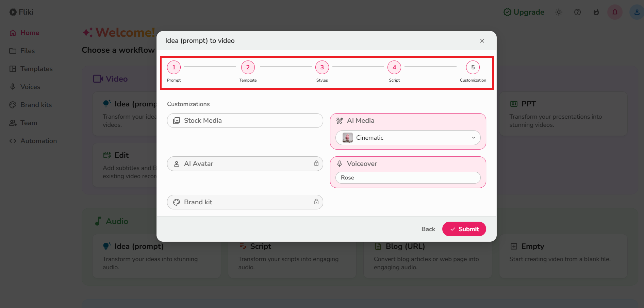Screen dimensions: 644x308
Task: Click the lock icon on Brand kit
Action: pos(316,202)
